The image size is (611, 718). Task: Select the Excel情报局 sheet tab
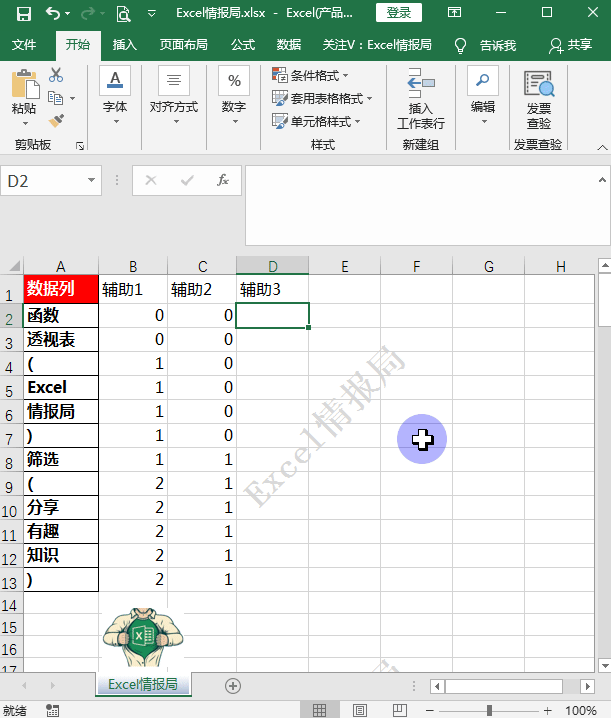(143, 685)
